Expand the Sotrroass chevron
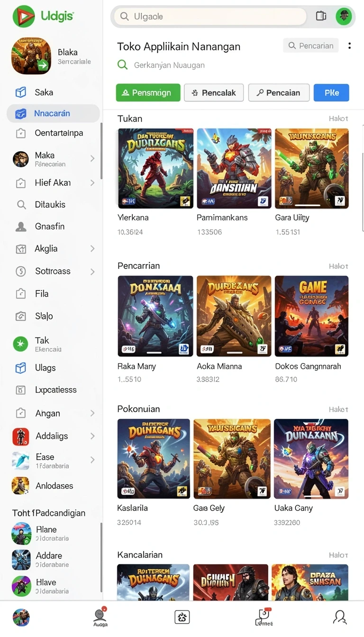Viewport: 364px width, 637px height. tap(92, 272)
